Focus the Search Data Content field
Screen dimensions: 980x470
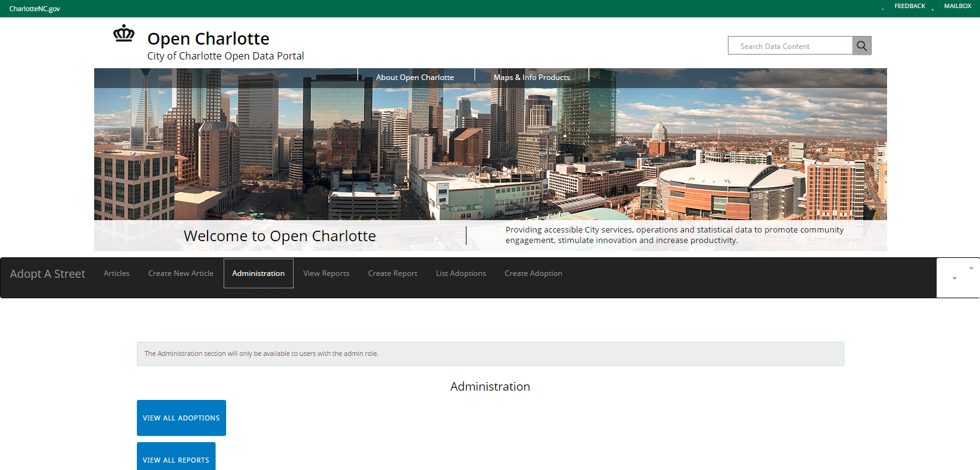pos(790,46)
